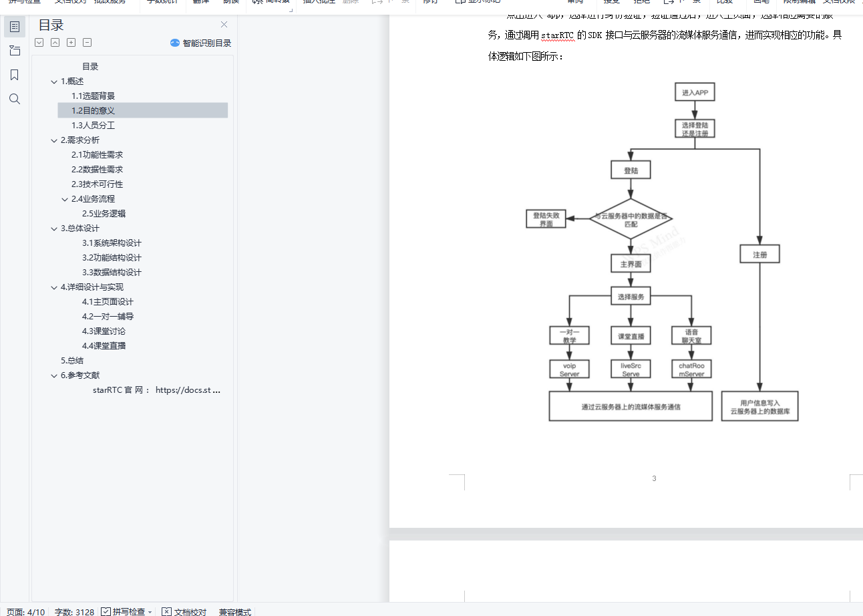Jump to 2.5业务逻辑 heading

click(104, 214)
